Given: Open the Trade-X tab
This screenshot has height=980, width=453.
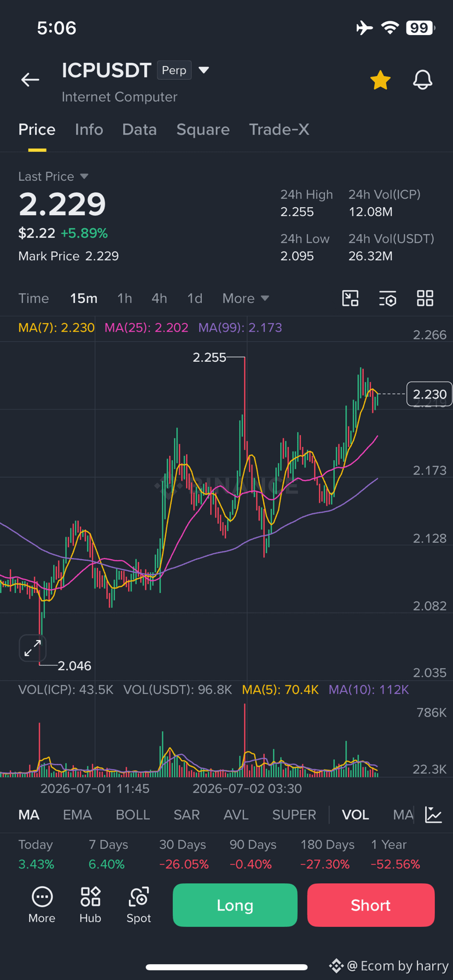Looking at the screenshot, I should (x=279, y=130).
